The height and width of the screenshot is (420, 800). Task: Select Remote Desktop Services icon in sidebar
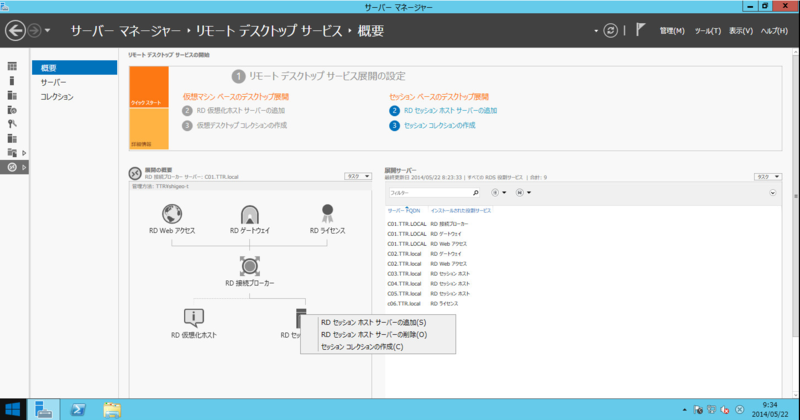pyautogui.click(x=12, y=167)
